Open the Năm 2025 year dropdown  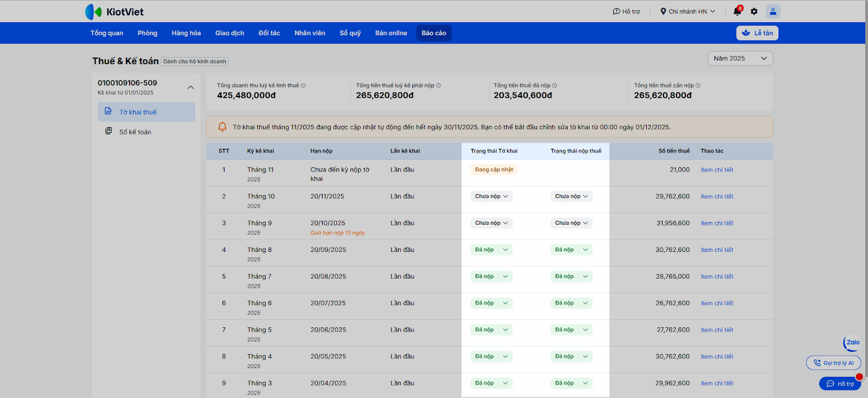tap(740, 59)
